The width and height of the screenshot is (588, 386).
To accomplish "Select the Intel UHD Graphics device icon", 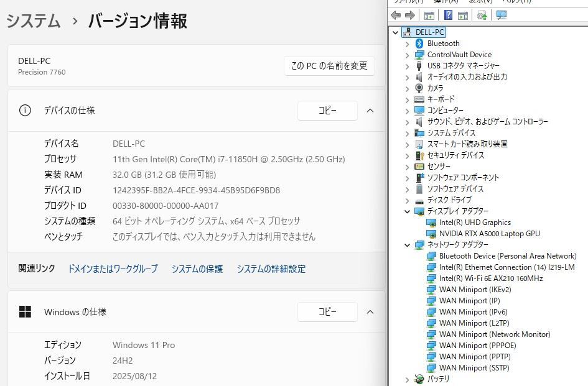I will 431,222.
